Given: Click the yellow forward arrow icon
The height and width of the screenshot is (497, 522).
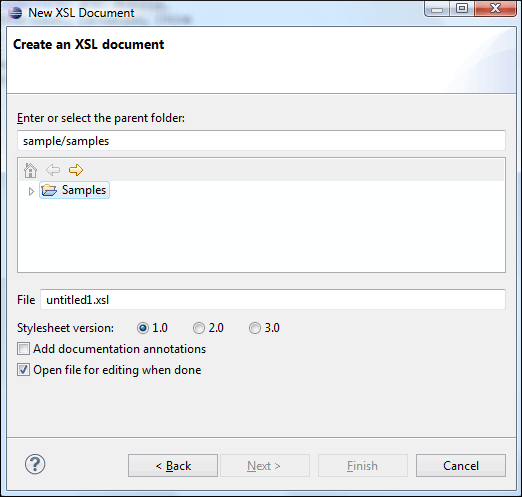Looking at the screenshot, I should coord(76,170).
